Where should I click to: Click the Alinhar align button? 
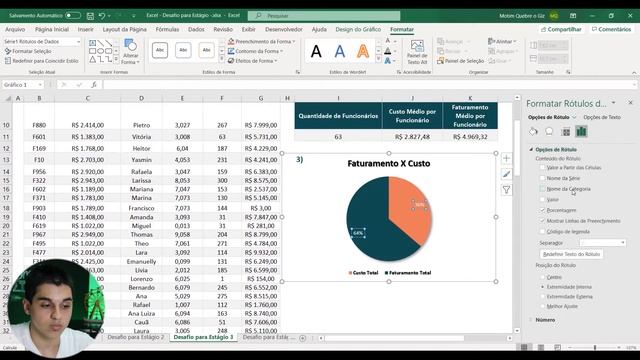point(502,41)
